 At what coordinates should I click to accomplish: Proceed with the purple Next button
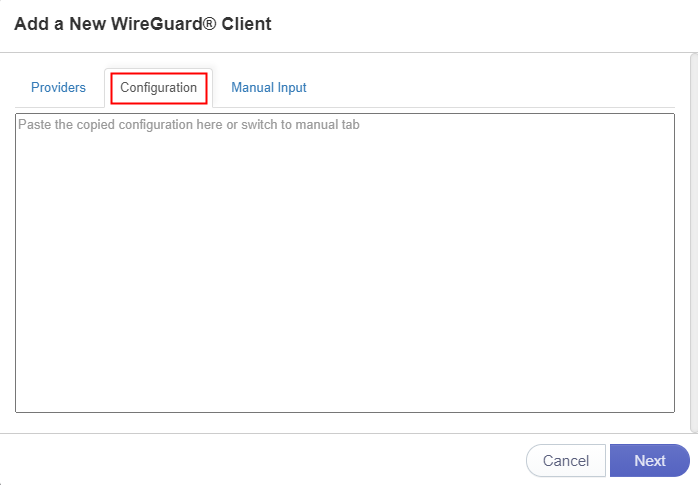649,461
